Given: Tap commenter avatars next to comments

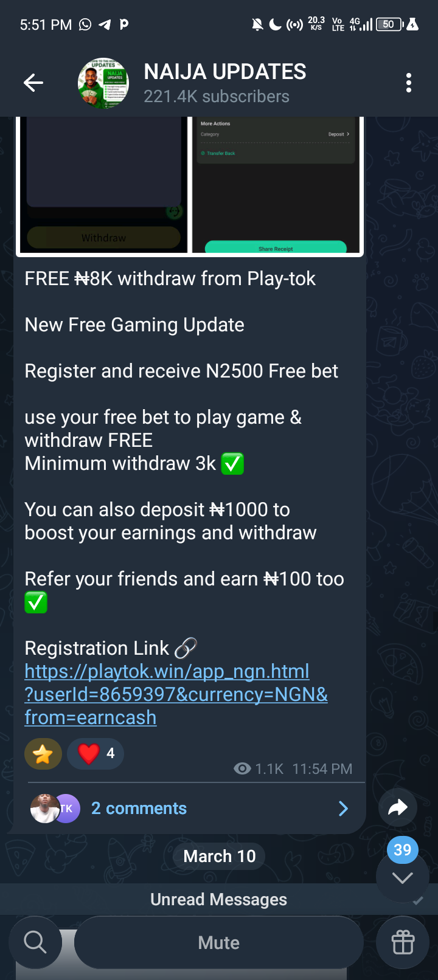Looking at the screenshot, I should [x=55, y=808].
